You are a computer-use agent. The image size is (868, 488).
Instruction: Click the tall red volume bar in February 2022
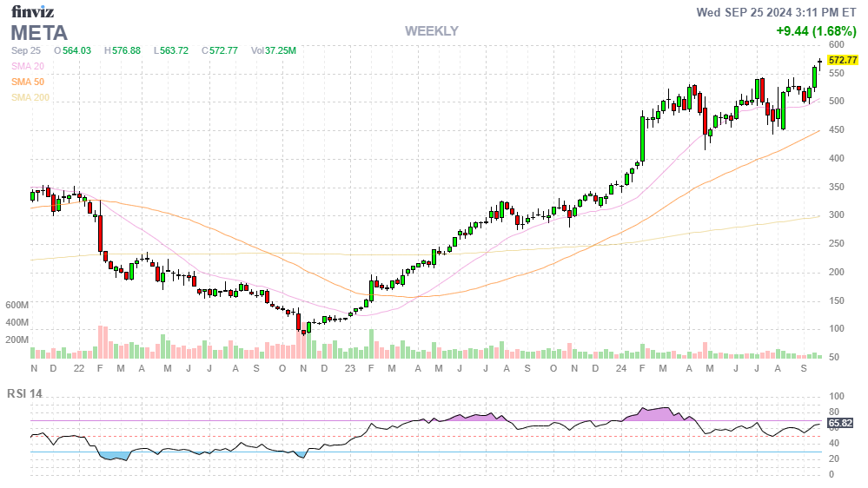[x=101, y=342]
